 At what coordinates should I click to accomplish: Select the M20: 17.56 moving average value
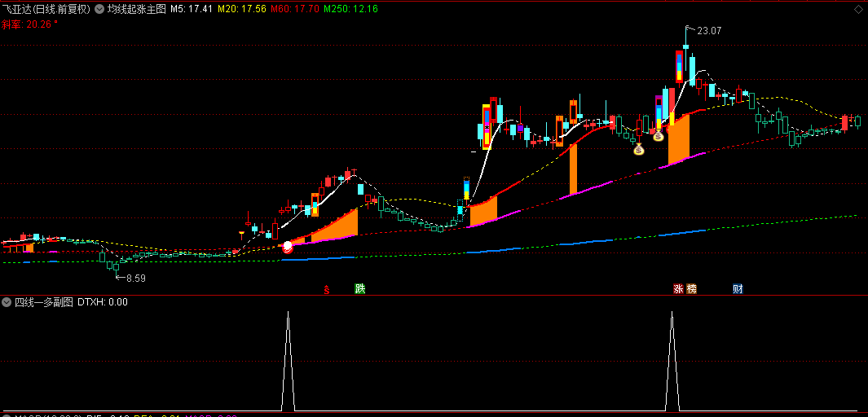pos(242,10)
